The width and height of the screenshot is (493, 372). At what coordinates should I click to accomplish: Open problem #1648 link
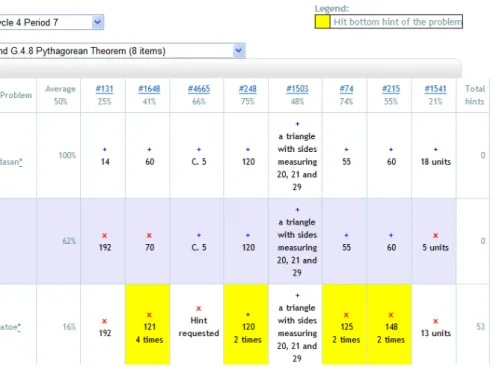click(x=149, y=89)
